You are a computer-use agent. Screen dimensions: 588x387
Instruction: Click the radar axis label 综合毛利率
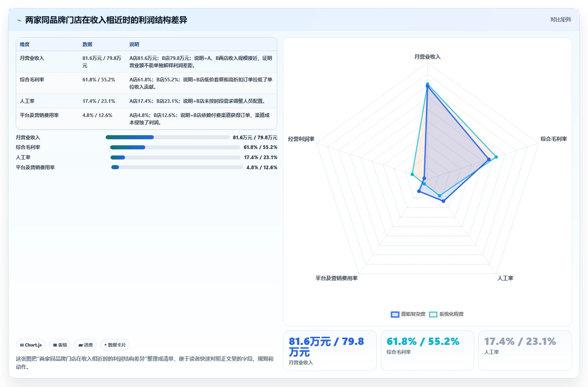pyautogui.click(x=554, y=139)
